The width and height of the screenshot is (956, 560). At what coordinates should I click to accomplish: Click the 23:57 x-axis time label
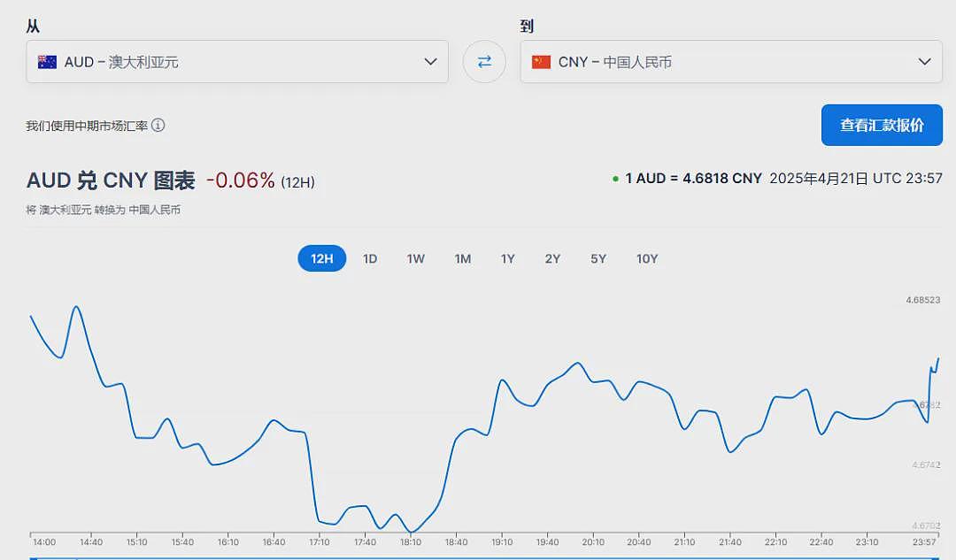tap(924, 541)
